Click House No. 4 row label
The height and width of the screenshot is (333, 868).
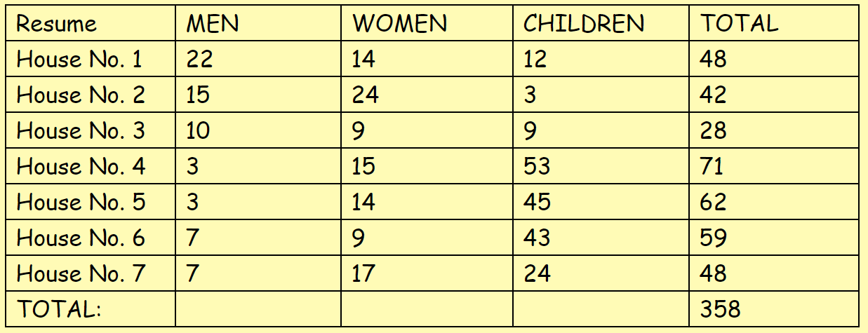coord(91,166)
